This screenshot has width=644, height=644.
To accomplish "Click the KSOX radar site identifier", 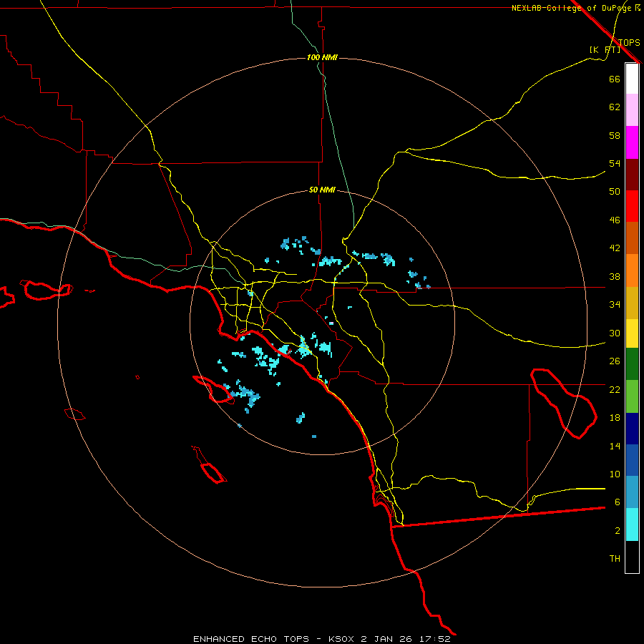I will [341, 639].
